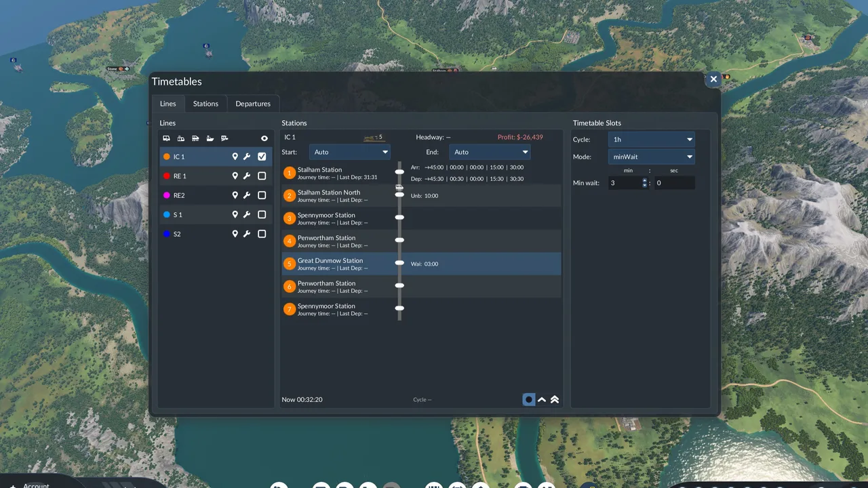Open wrench settings for S2
868x488 pixels.
click(247, 234)
